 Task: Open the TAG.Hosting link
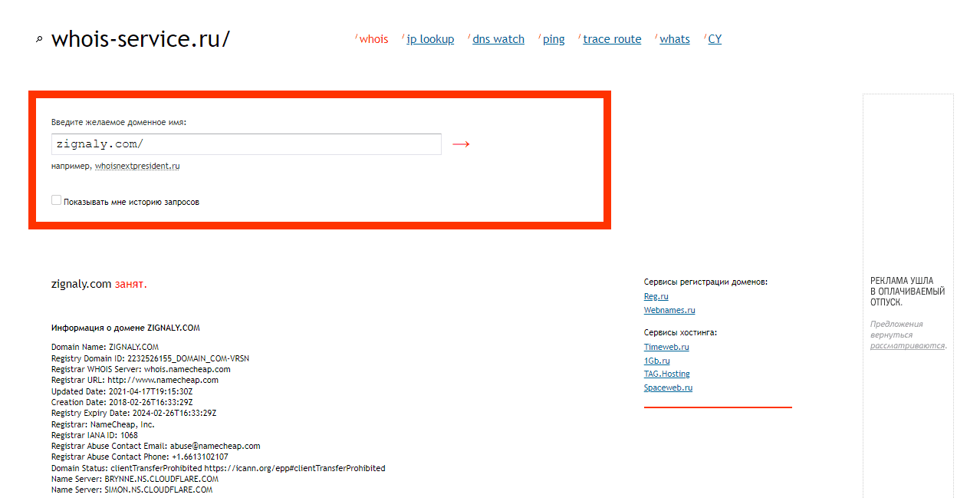coord(666,374)
